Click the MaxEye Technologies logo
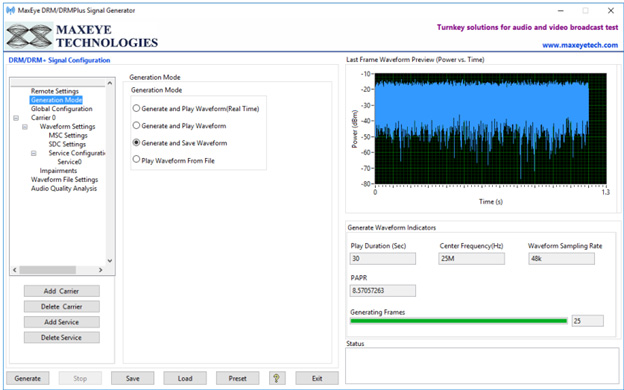This screenshot has height=390, width=624. tap(82, 36)
